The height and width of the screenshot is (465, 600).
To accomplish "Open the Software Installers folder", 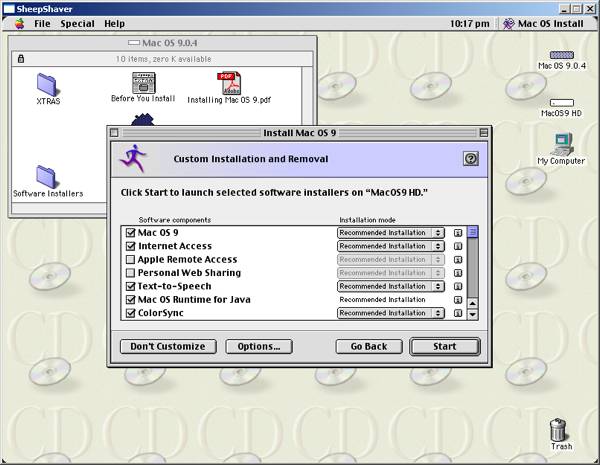I will click(x=47, y=176).
